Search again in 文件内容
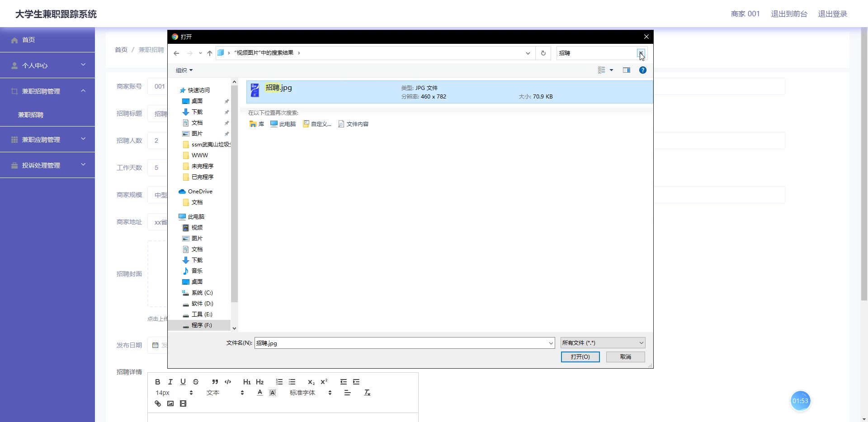868x422 pixels. click(354, 124)
